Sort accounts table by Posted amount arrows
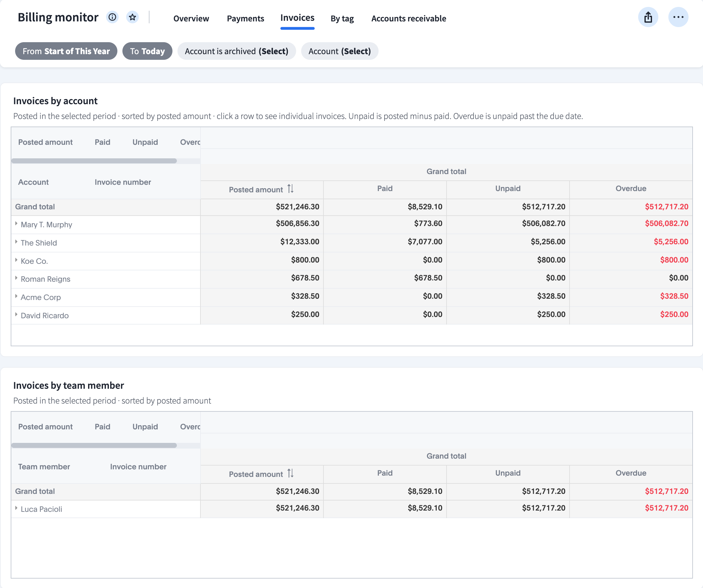This screenshot has height=588, width=703. [x=290, y=189]
